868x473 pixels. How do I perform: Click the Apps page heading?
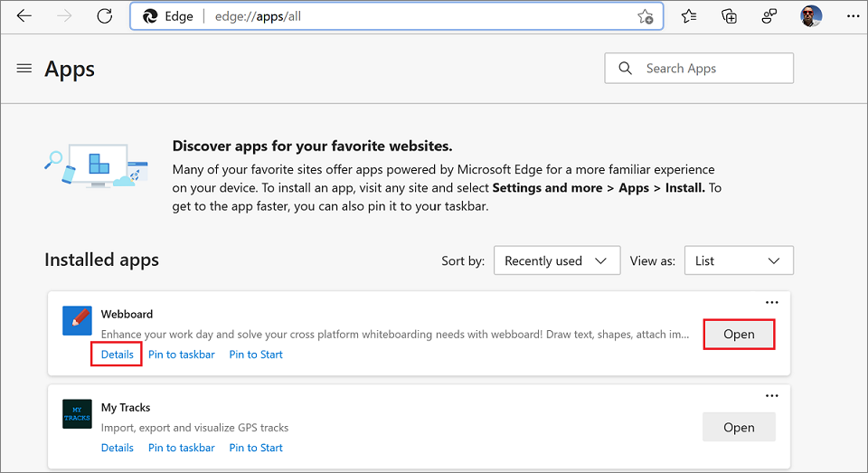pos(70,70)
